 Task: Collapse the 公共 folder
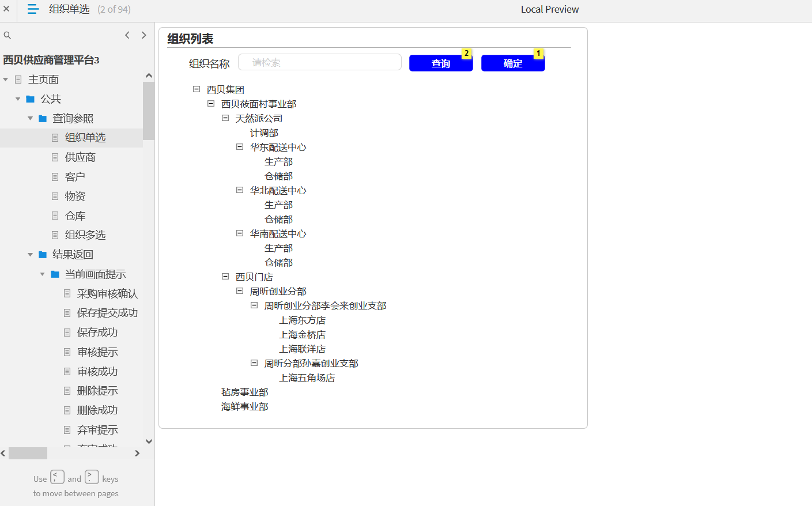coord(18,99)
